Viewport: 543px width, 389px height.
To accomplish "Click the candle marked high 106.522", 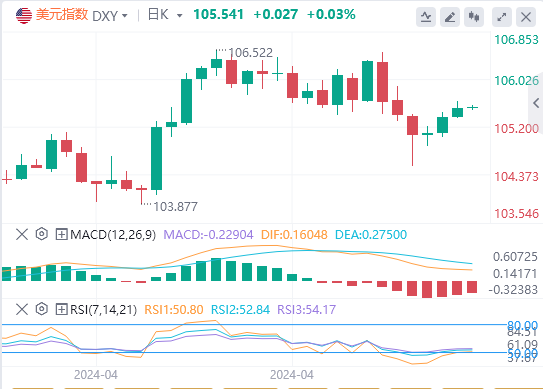I will 216,63.
